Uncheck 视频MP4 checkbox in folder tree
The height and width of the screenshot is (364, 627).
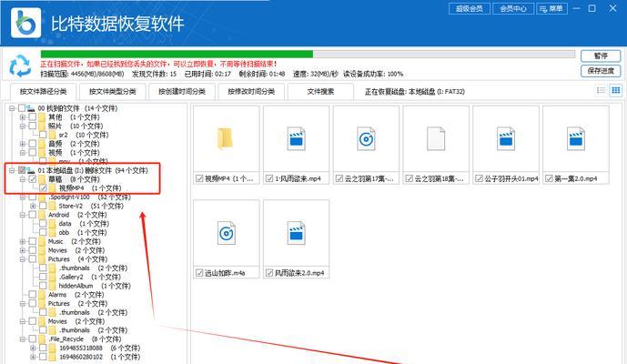pos(43,188)
